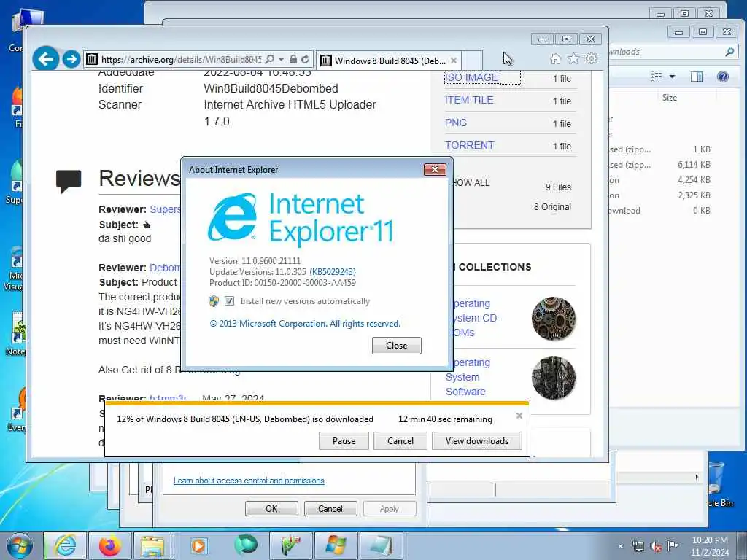
Task: Open a new tab with the blank tab button
Action: pyautogui.click(x=472, y=61)
